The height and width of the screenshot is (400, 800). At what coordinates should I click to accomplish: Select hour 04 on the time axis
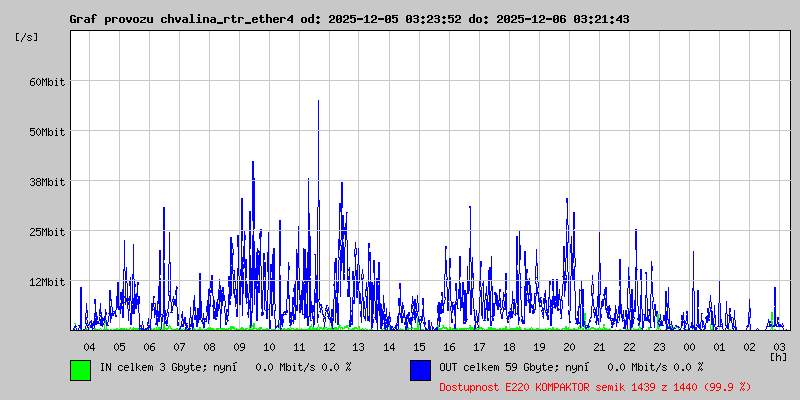(x=89, y=346)
